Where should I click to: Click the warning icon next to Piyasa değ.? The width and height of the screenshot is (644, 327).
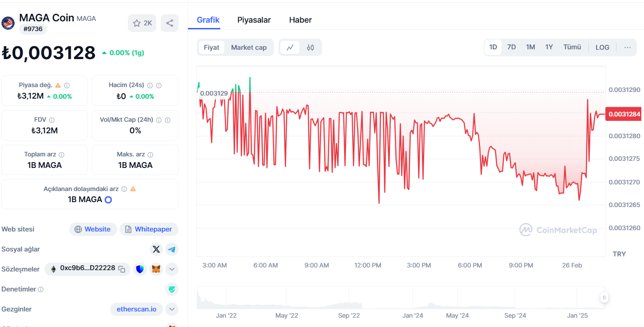click(58, 85)
